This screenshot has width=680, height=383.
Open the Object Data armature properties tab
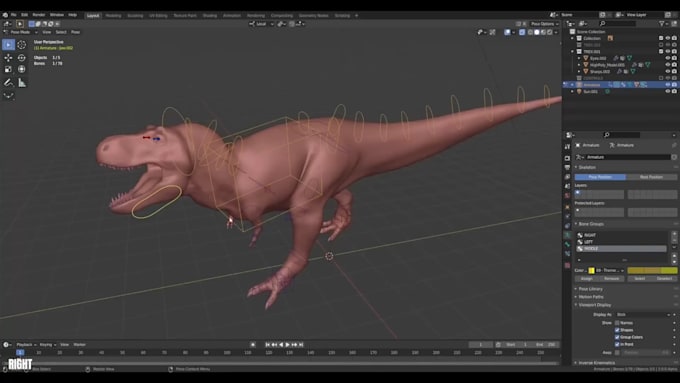(x=567, y=235)
